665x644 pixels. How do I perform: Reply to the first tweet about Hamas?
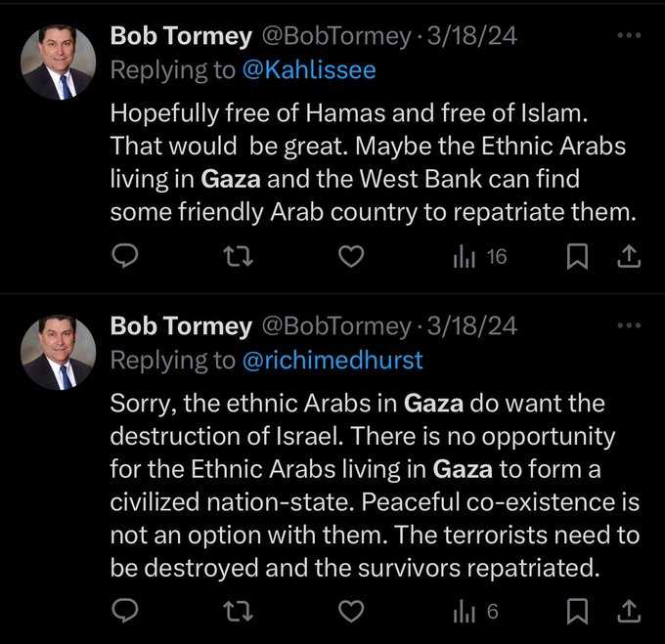[x=123, y=257]
